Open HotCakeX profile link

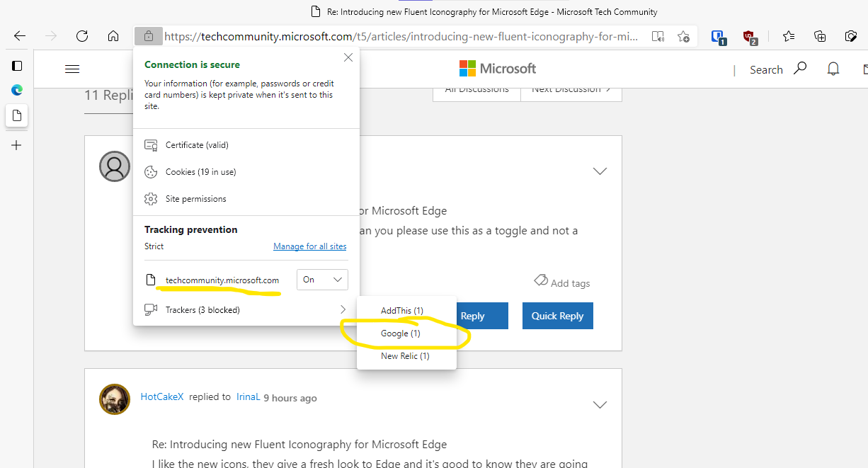162,397
